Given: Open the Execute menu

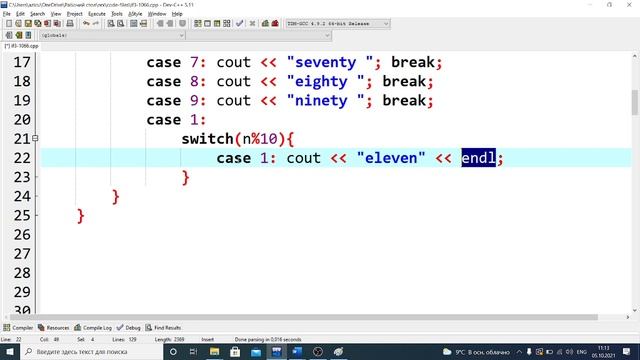Looking at the screenshot, I should (x=97, y=14).
